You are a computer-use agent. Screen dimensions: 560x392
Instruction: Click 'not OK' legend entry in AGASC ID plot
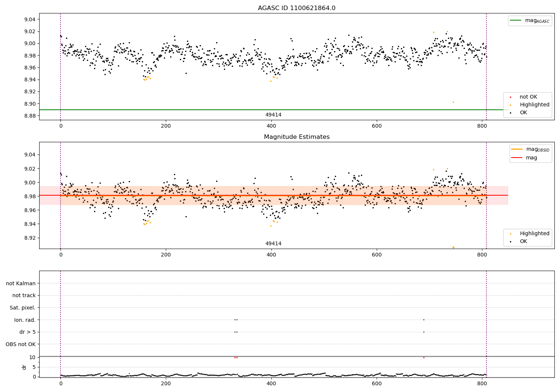[524, 97]
